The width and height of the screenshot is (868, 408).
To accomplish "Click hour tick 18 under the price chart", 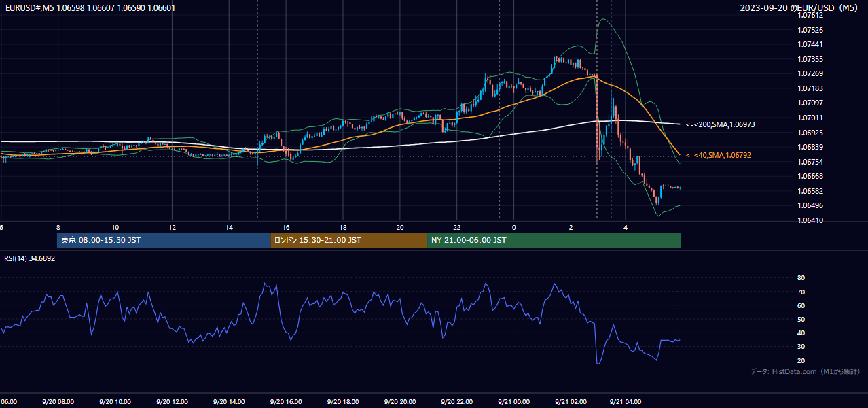I will point(343,227).
